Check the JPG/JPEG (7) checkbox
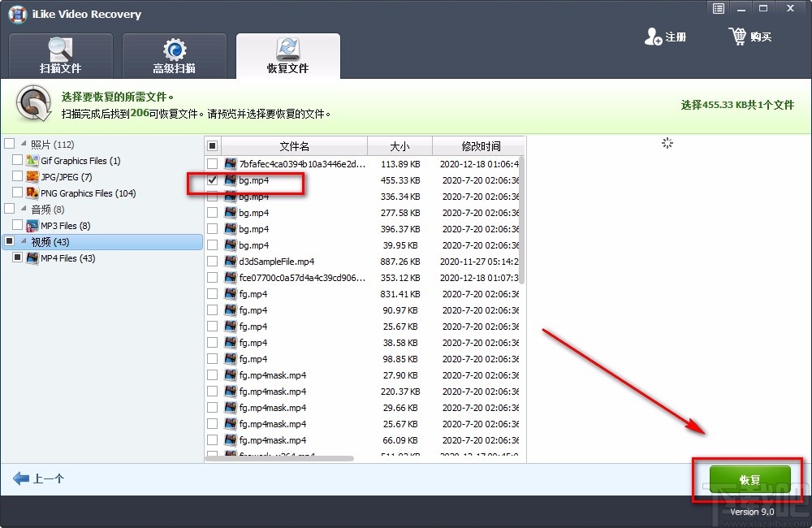This screenshot has width=812, height=528. (x=18, y=177)
